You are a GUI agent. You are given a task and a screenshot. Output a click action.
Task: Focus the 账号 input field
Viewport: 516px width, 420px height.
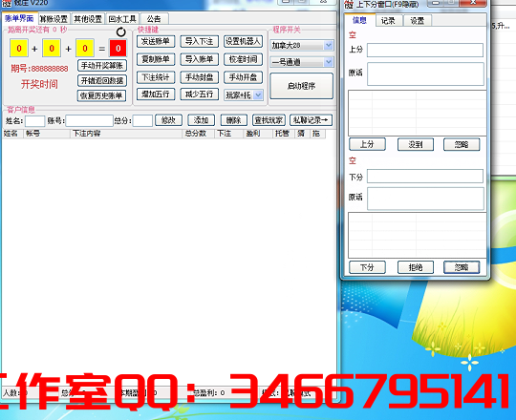click(89, 121)
